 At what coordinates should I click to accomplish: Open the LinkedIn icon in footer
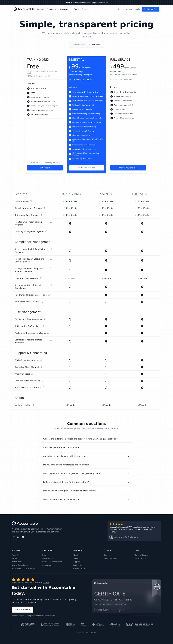(x=18, y=537)
